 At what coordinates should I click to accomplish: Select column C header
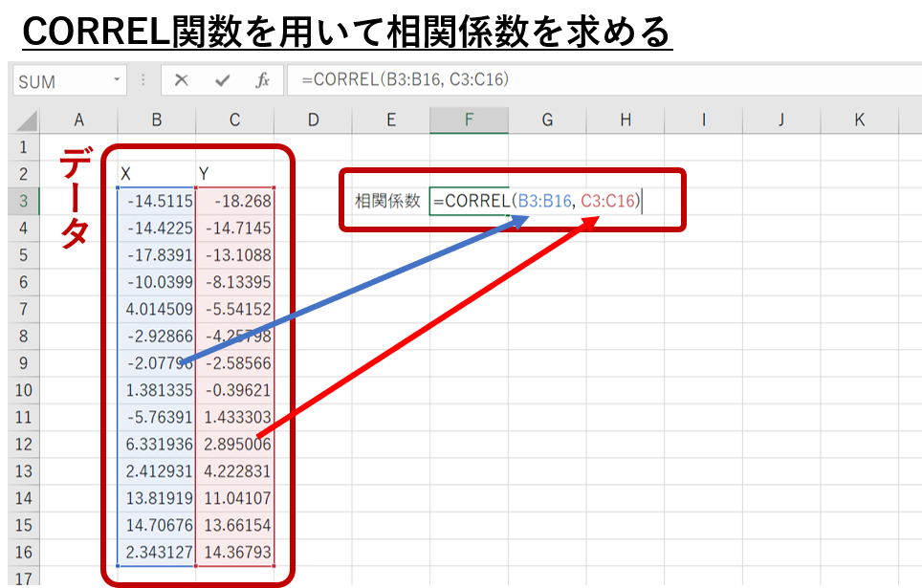coord(234,120)
